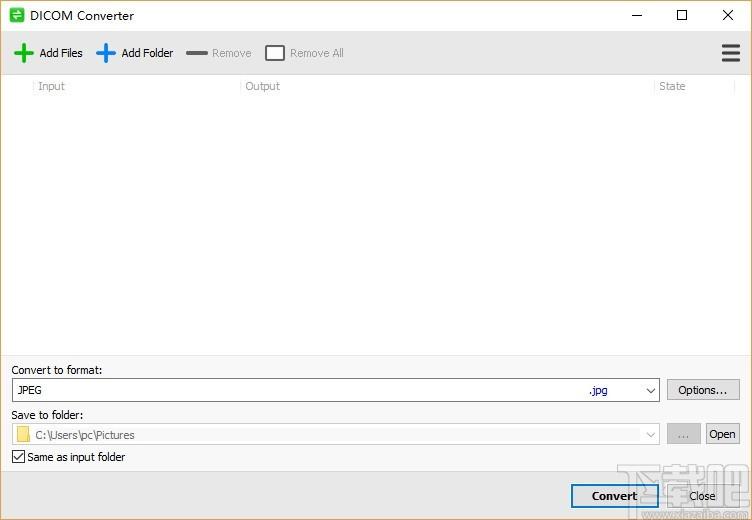
Task: Maximize the DICOM Converter window
Action: (x=682, y=15)
